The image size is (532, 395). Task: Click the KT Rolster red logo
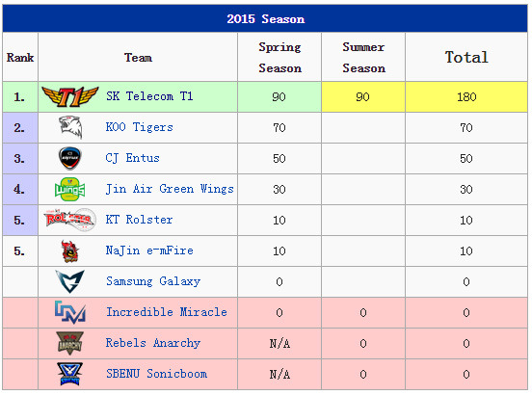click(70, 220)
